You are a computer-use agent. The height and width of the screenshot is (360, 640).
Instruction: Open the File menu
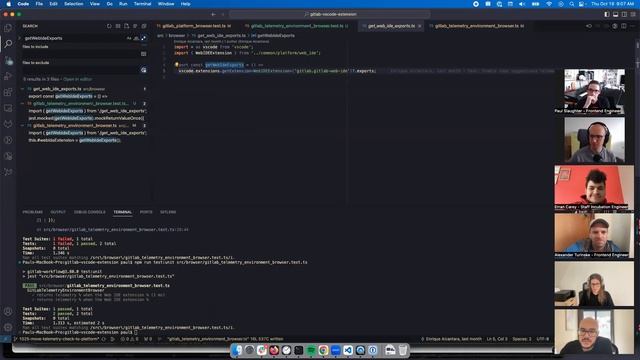[39, 4]
